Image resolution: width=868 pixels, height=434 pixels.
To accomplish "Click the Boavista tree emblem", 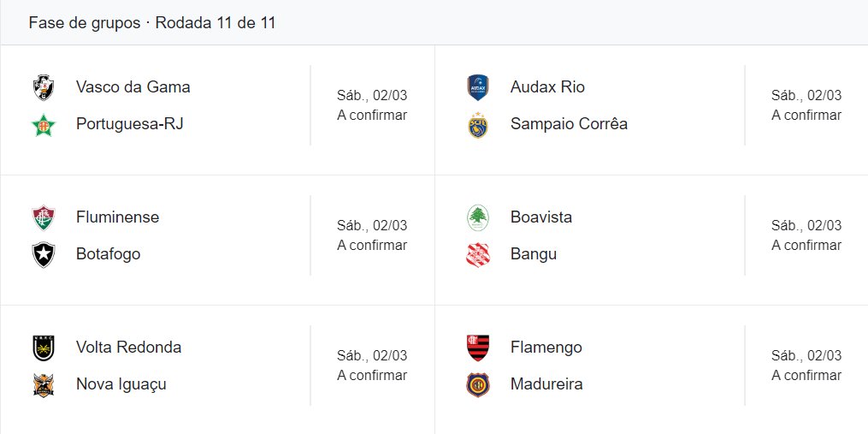I will [478, 217].
